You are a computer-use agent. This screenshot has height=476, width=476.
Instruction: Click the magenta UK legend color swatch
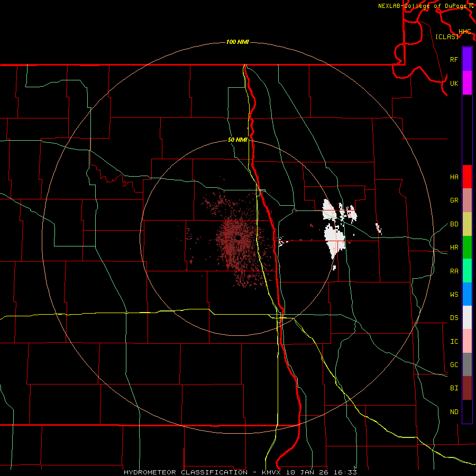[467, 83]
